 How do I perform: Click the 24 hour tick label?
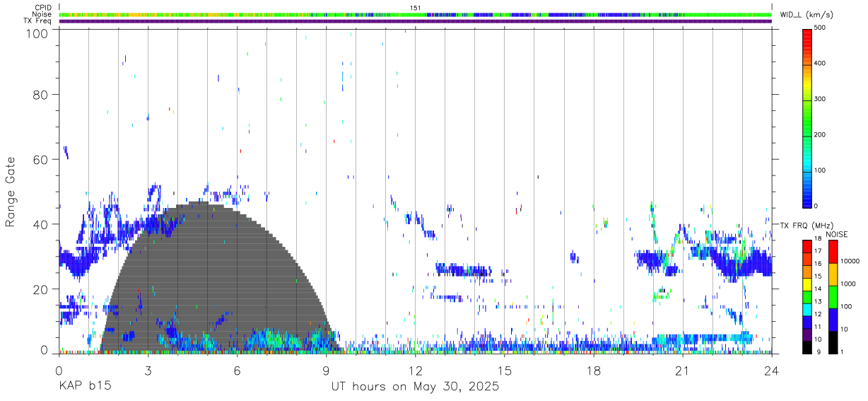tap(771, 371)
